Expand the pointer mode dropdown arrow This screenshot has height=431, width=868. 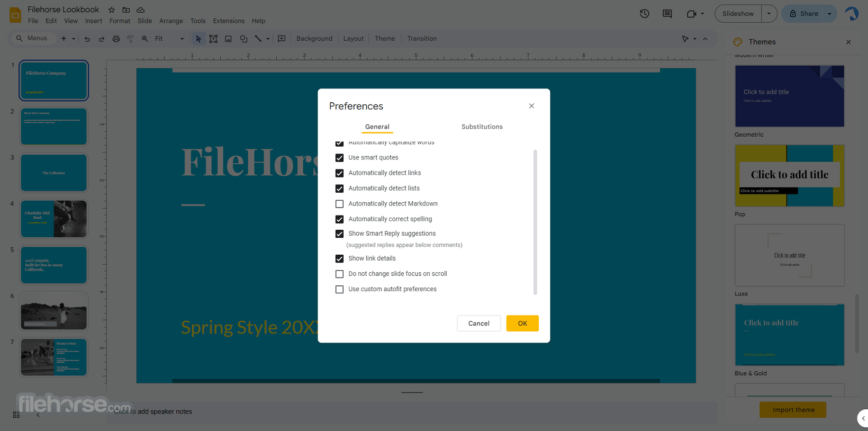[x=695, y=39]
